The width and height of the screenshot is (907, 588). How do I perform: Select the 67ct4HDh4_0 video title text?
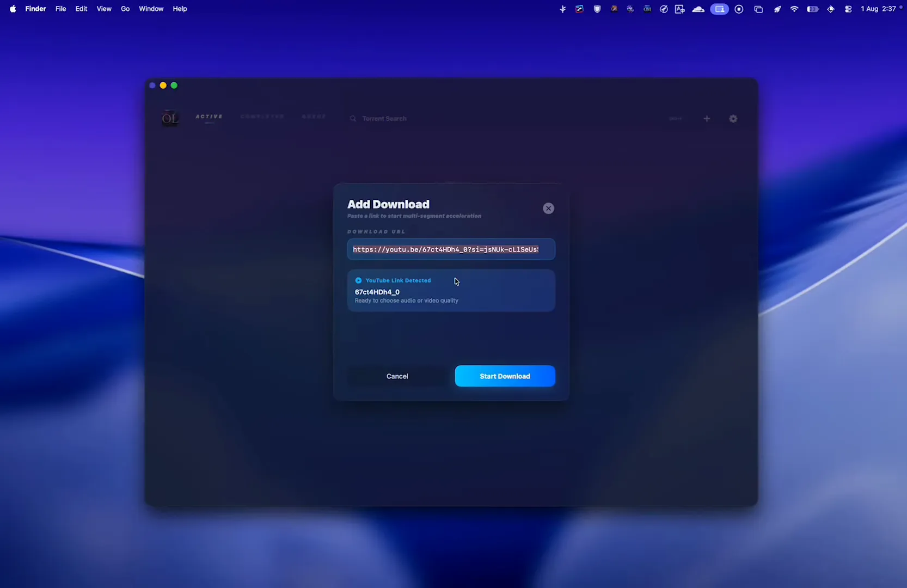[377, 292]
